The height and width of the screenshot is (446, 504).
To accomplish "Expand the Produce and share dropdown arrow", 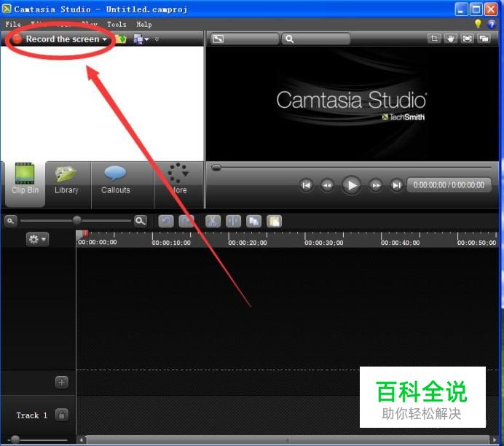I will coord(146,39).
